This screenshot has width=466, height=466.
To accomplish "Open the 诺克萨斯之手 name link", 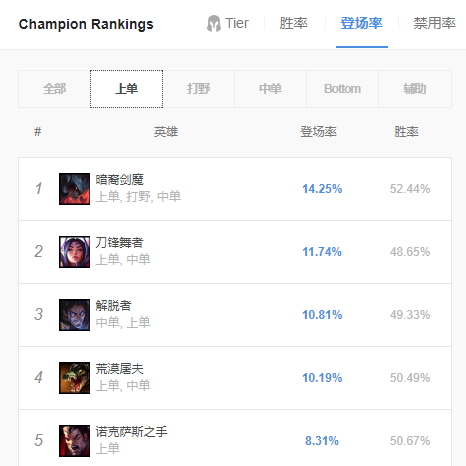I will tap(131, 432).
